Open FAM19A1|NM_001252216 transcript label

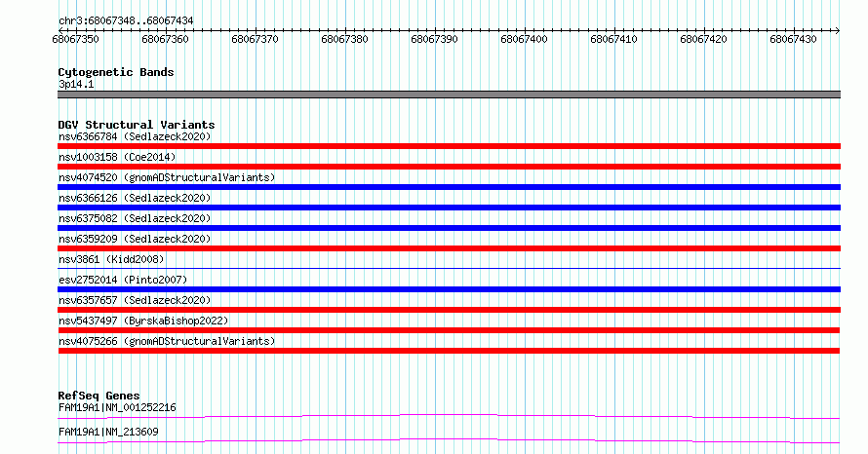pyautogui.click(x=117, y=407)
